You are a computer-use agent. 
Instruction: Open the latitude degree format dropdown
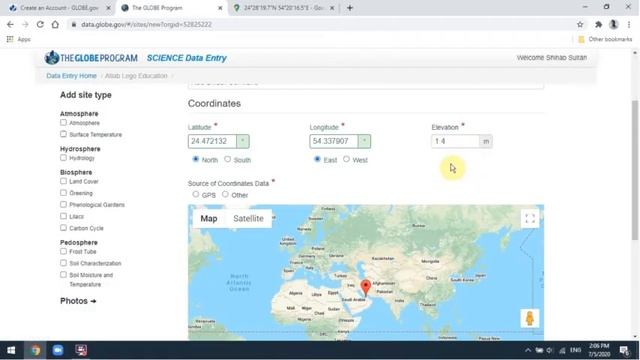click(242, 141)
